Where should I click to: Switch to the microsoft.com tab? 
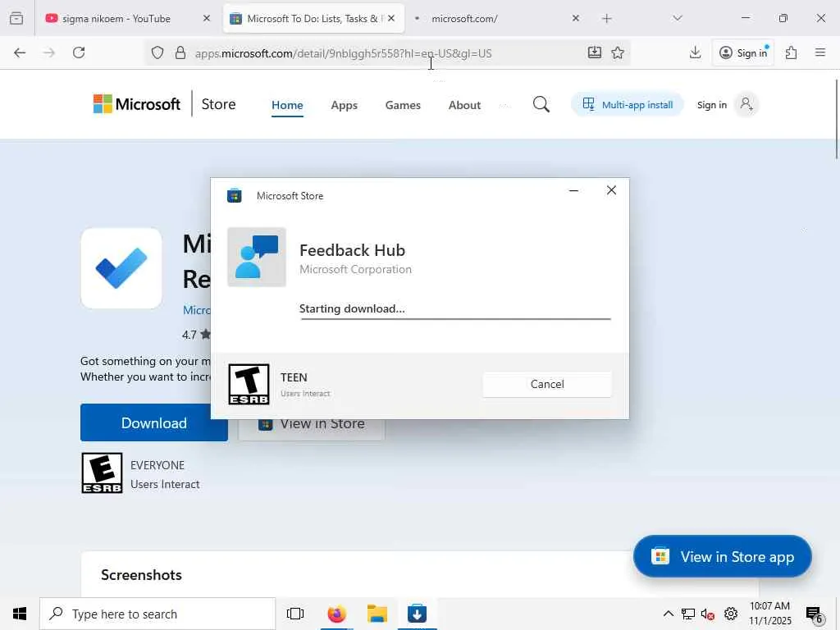tap(493, 18)
